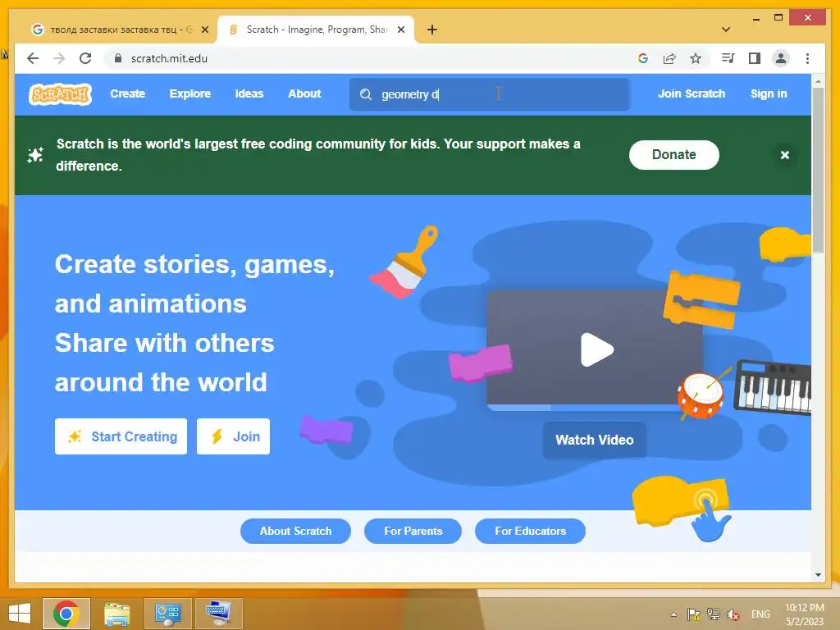Click the scrollbar up arrow
The height and width of the screenshot is (630, 840).
click(818, 81)
